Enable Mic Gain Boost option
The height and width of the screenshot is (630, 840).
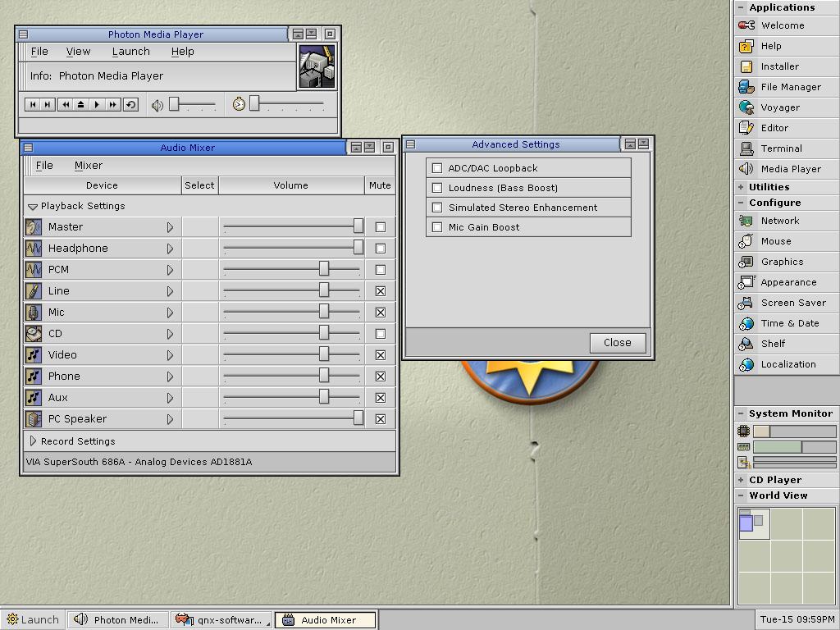click(x=437, y=227)
